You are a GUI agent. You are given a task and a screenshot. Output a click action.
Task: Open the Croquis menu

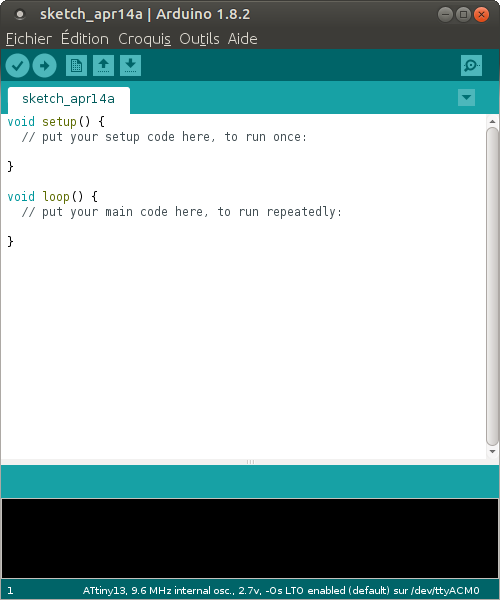click(x=144, y=39)
